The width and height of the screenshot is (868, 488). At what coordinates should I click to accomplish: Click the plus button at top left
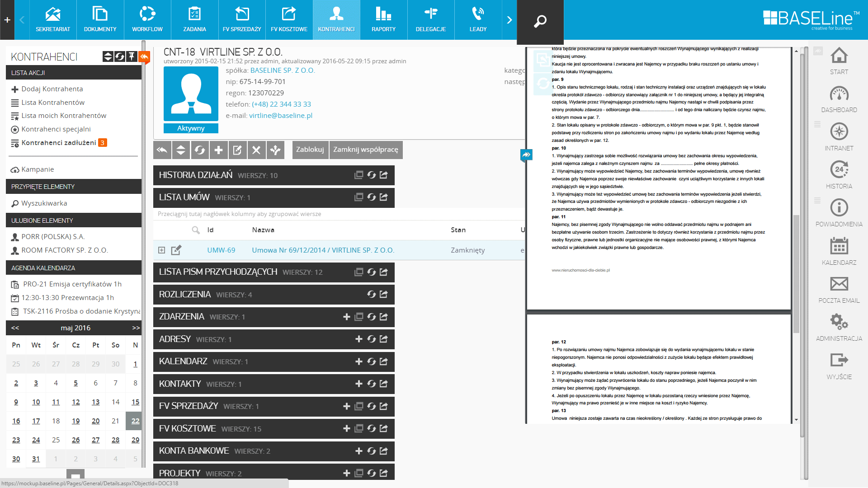(7, 20)
